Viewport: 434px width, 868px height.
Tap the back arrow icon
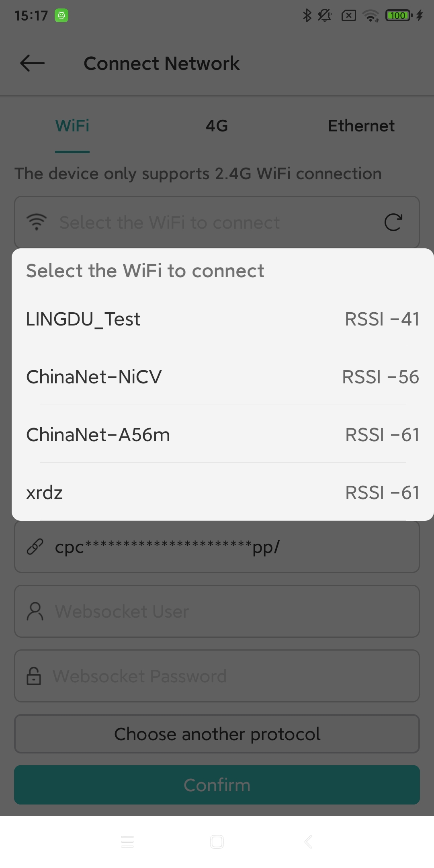[33, 63]
